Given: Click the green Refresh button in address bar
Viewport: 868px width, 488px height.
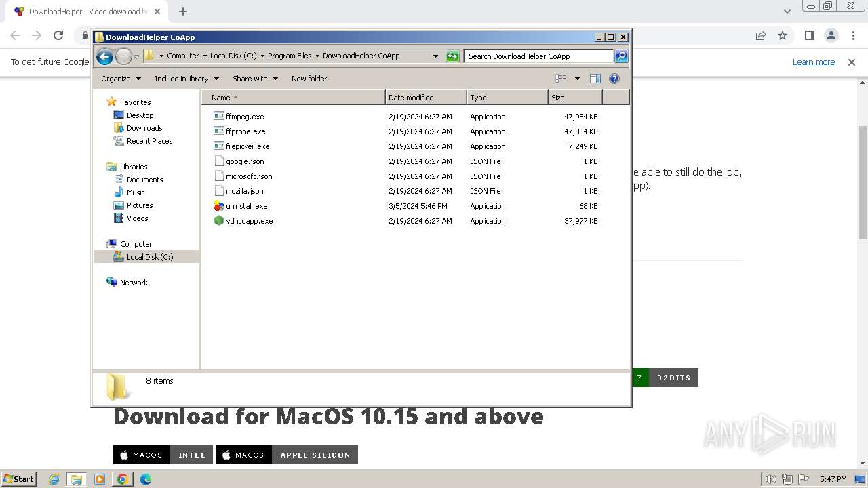Looking at the screenshot, I should coord(452,56).
